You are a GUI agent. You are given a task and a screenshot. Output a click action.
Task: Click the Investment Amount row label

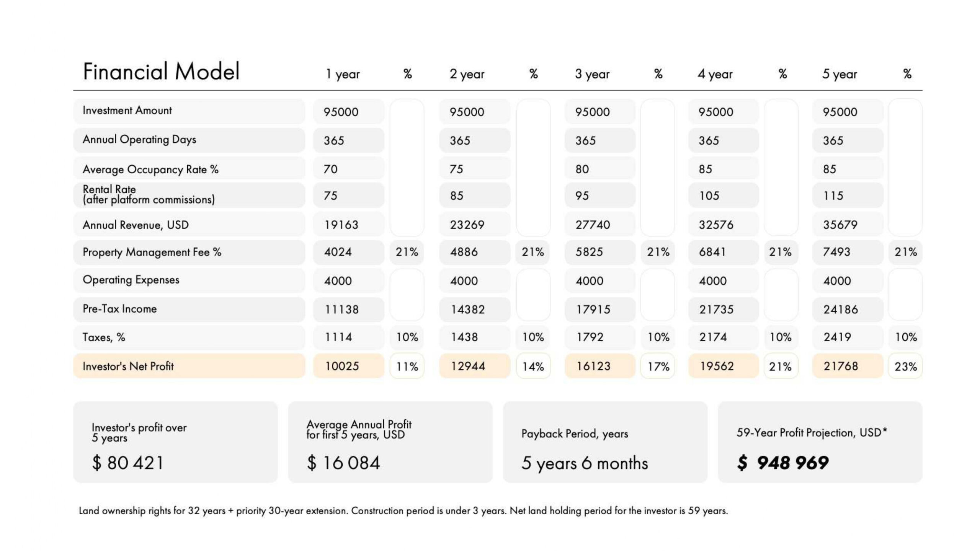[x=127, y=111]
